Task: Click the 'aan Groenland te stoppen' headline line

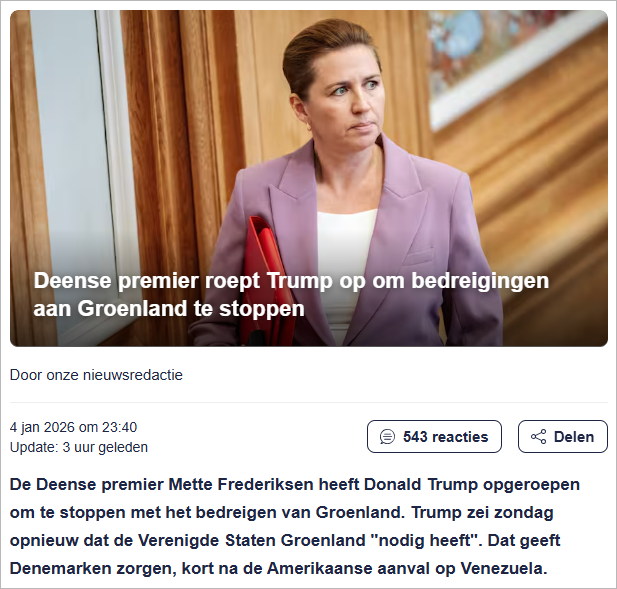Action: coord(169,308)
